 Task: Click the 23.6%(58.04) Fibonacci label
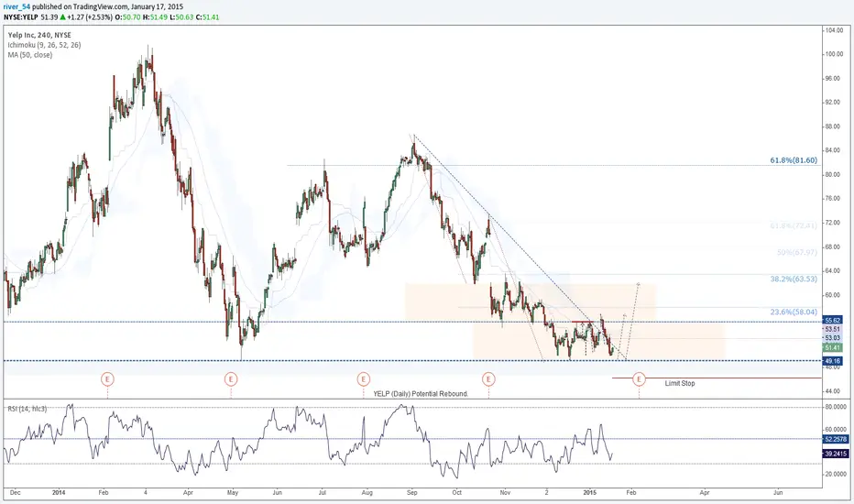pos(794,312)
